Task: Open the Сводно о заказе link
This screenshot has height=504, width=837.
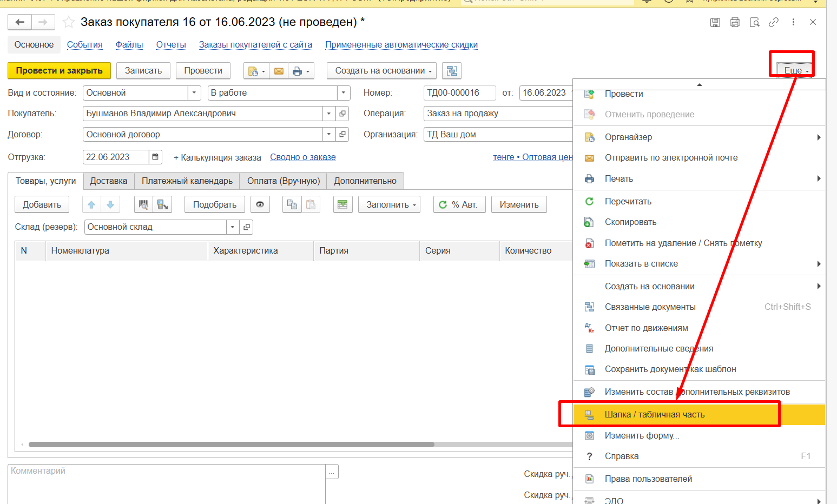Action: (x=303, y=157)
